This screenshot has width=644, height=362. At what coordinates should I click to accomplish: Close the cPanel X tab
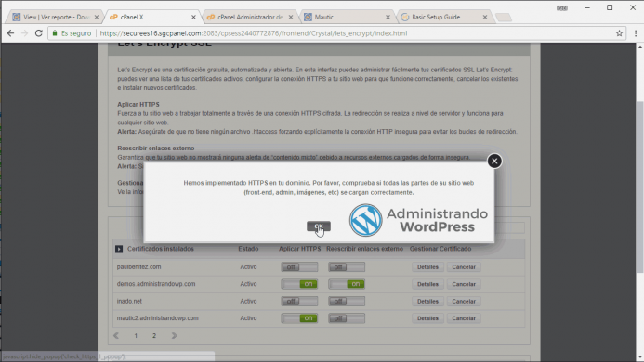(193, 18)
